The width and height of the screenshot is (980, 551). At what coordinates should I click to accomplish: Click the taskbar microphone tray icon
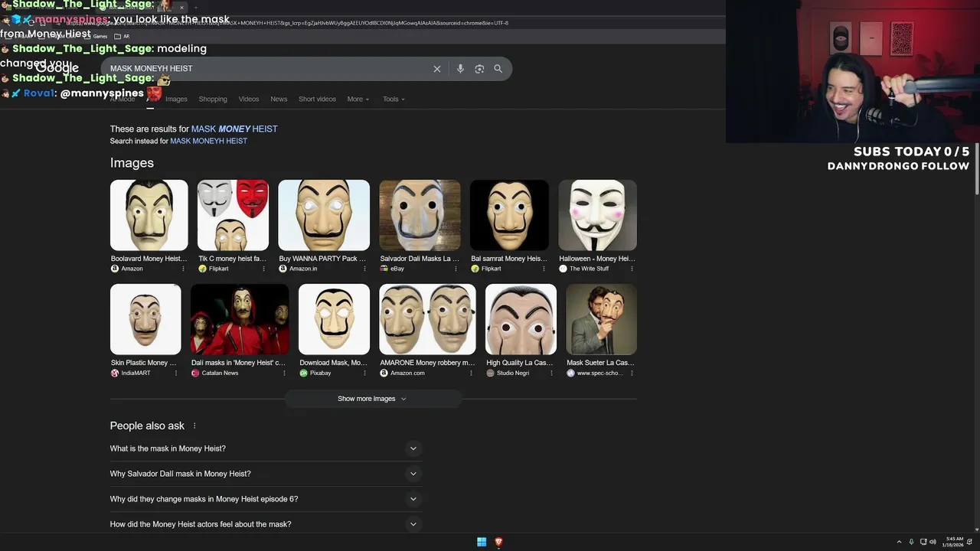pos(911,542)
